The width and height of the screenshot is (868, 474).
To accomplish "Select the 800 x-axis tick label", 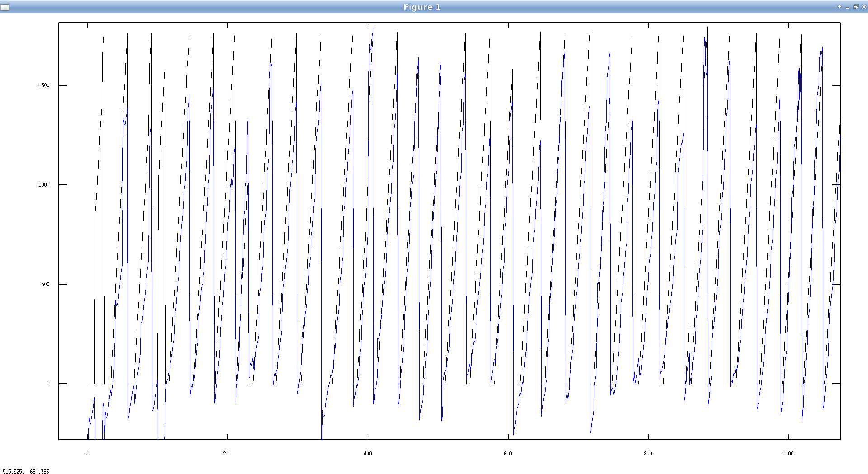I will coord(648,454).
